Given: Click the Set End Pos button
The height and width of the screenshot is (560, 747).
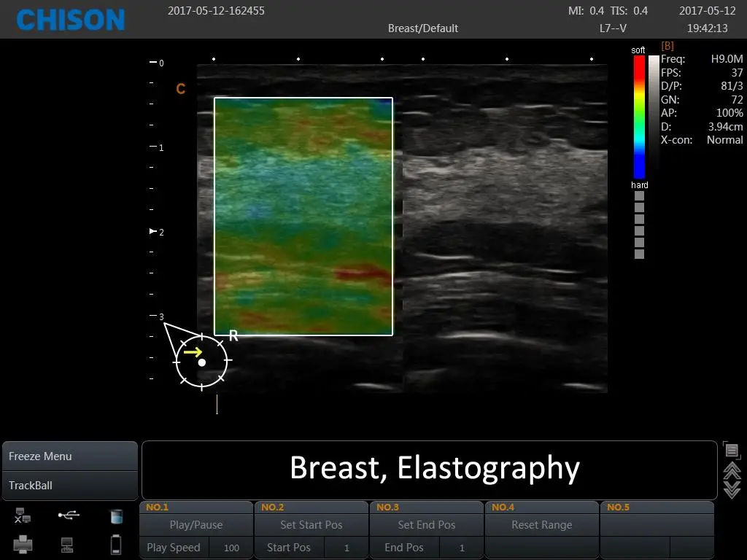Looking at the screenshot, I should pyautogui.click(x=426, y=524).
